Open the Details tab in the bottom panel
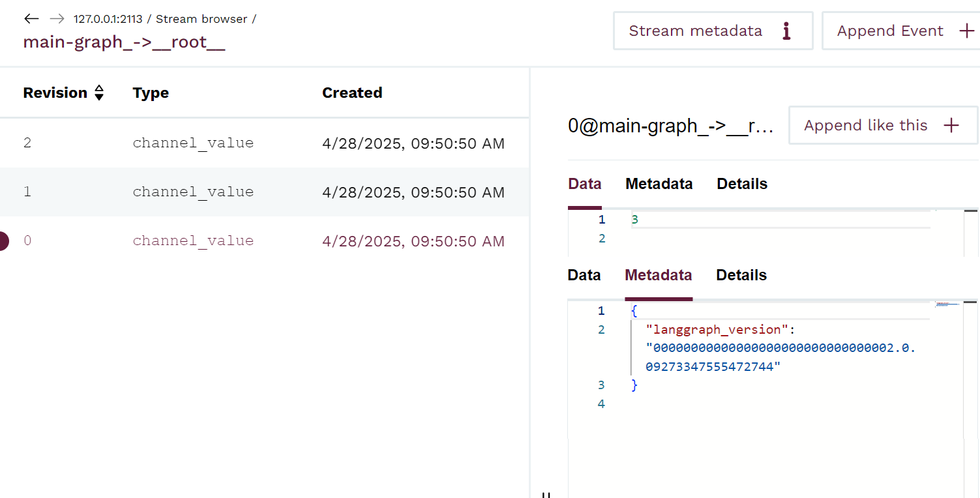Screen dimensions: 980x498 click(741, 274)
